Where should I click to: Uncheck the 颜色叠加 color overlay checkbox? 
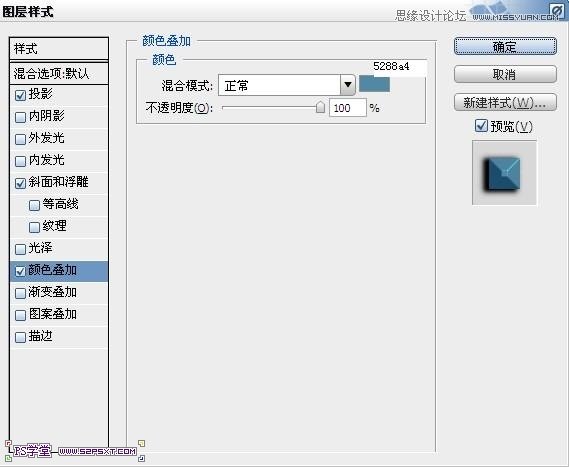click(x=20, y=271)
